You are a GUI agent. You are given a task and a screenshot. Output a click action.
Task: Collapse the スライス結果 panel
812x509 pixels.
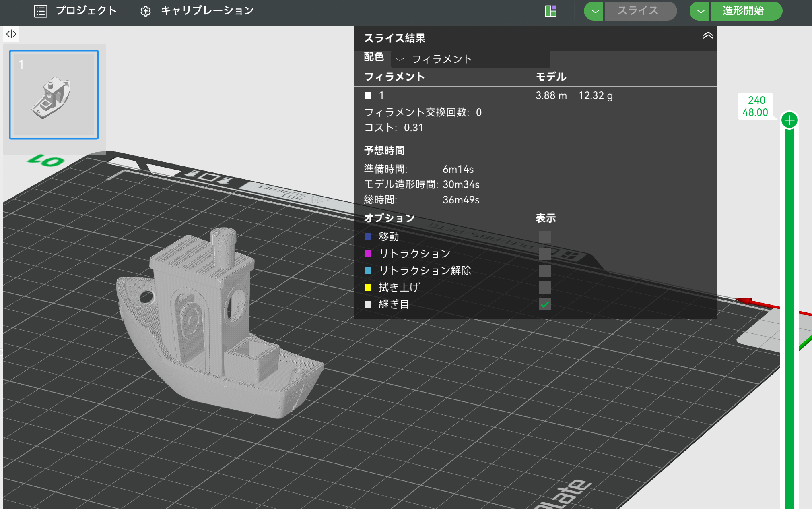click(x=708, y=36)
